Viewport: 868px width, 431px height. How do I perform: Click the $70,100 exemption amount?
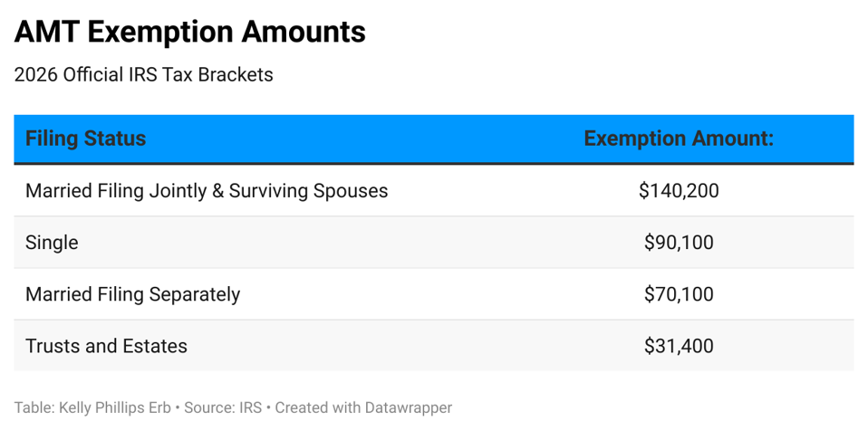[679, 294]
